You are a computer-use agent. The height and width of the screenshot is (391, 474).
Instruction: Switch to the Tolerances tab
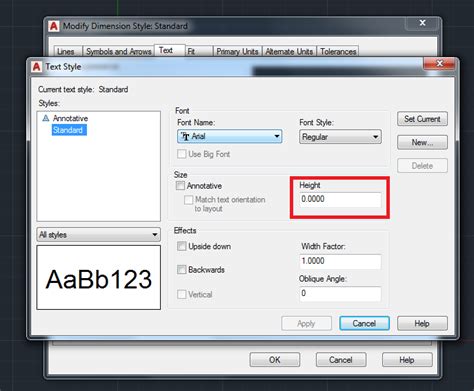point(338,52)
